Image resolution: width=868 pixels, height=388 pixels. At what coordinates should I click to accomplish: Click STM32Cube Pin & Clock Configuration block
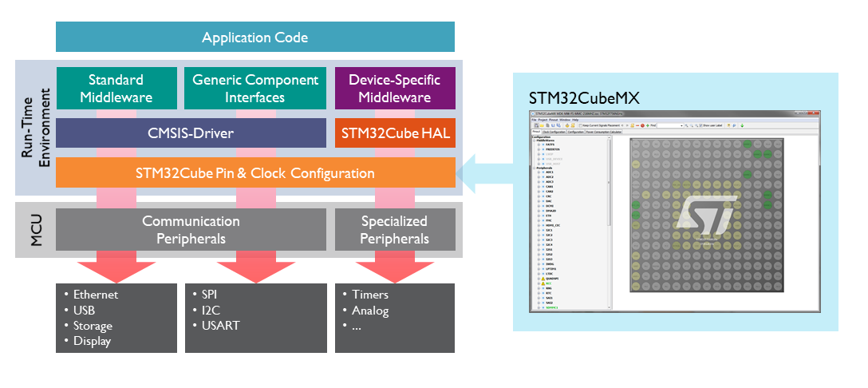255,172
